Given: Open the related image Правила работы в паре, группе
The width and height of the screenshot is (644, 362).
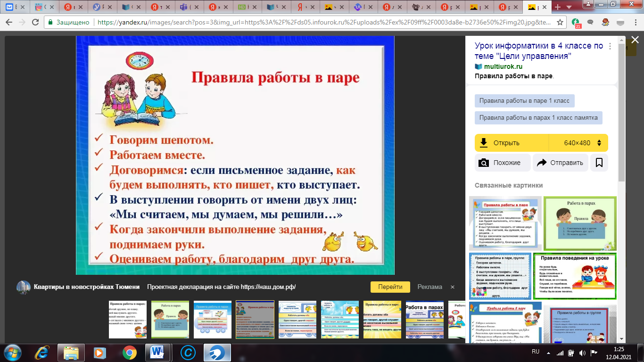Looking at the screenshot, I should tap(500, 276).
